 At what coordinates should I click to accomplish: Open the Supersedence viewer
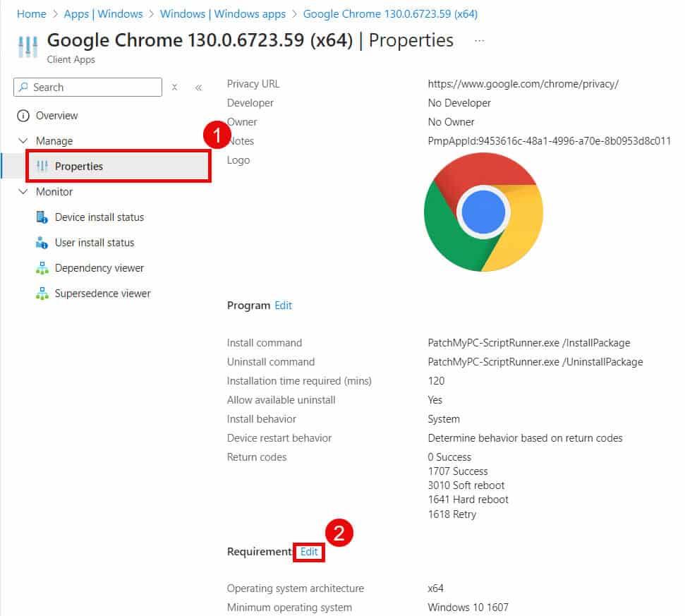click(103, 293)
